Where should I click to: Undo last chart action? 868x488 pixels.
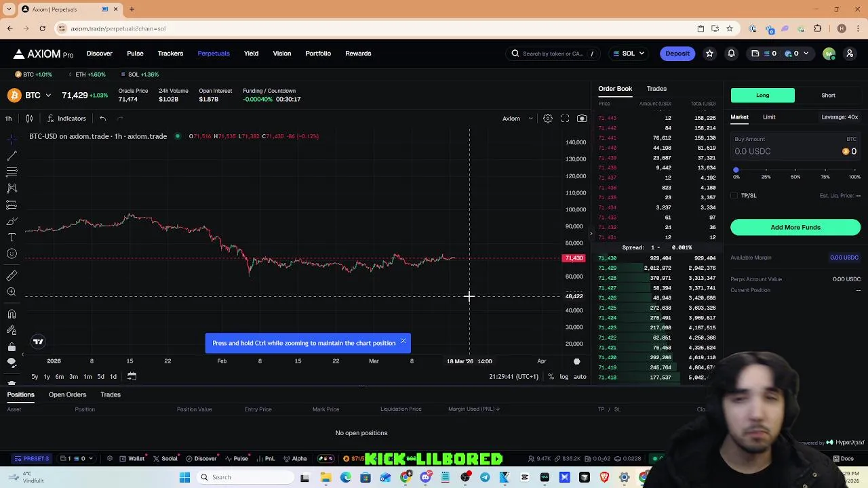pyautogui.click(x=102, y=119)
